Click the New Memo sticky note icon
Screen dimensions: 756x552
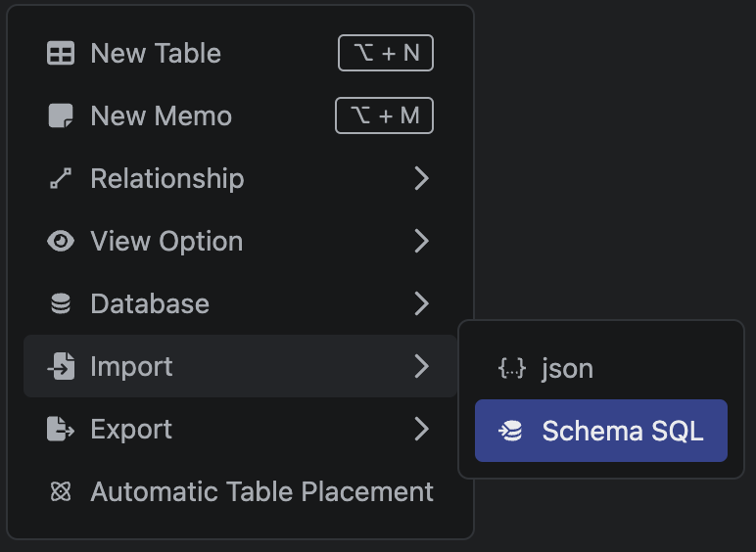[61, 116]
